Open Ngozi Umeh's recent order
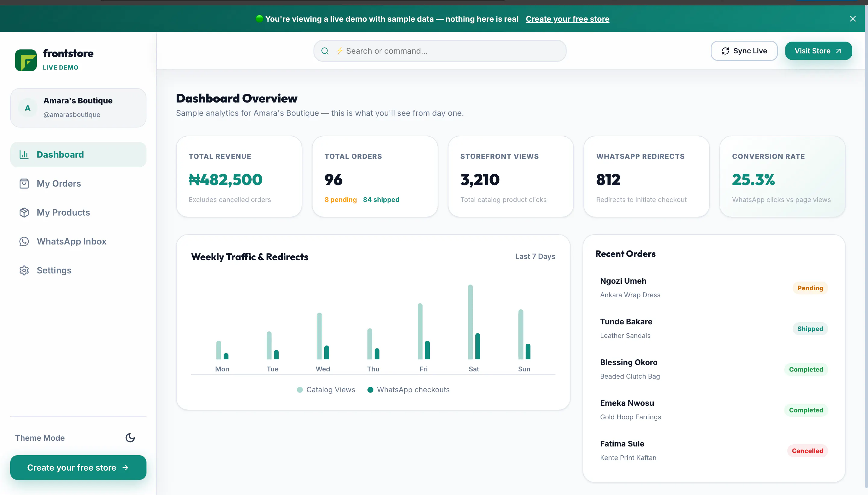 pos(714,288)
